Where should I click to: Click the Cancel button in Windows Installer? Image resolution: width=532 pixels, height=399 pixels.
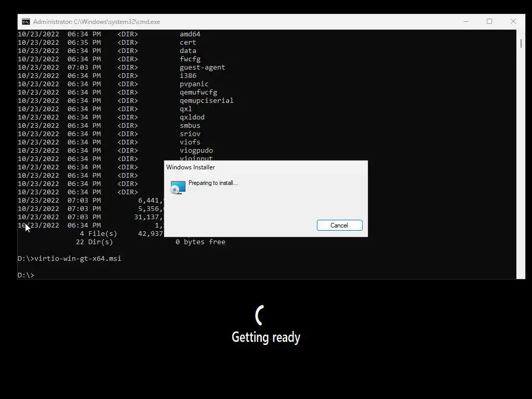(339, 225)
